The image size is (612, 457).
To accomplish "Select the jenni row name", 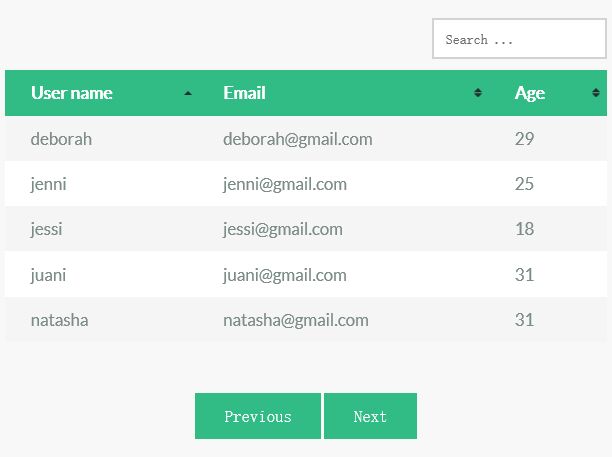I will coord(48,184).
